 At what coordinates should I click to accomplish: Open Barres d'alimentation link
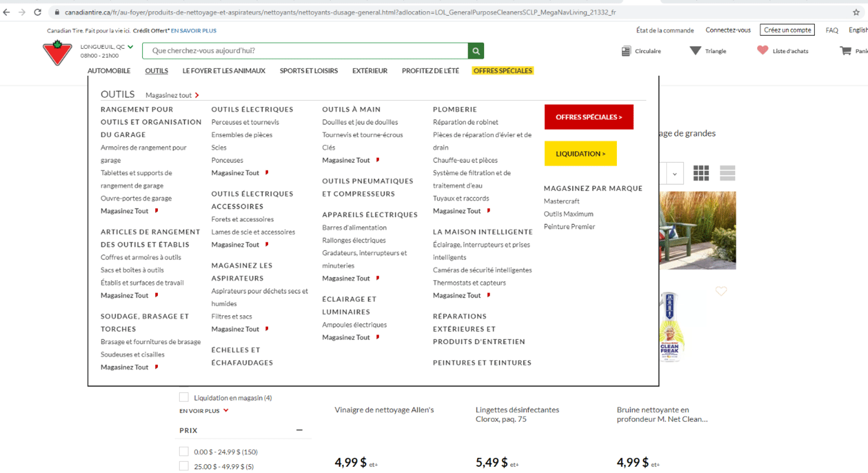coord(354,227)
